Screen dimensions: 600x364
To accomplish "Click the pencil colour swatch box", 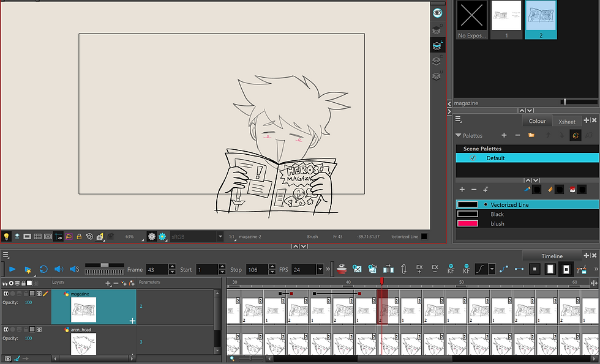I will coord(560,190).
